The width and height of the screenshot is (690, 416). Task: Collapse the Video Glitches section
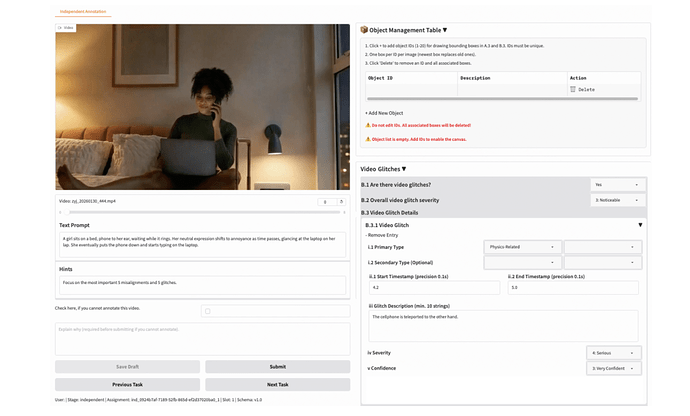(x=404, y=169)
